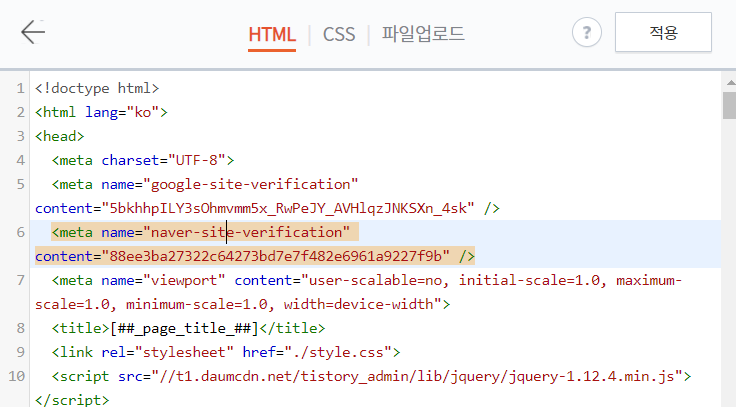Click the vertical scrollbar thumb

tap(729, 105)
